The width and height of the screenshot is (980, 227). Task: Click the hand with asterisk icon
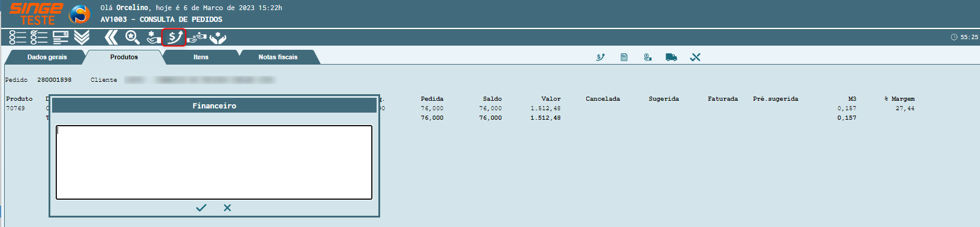153,37
